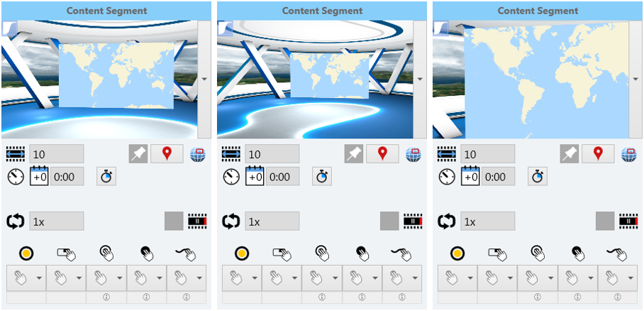Click the filled press gesture icon, middle panel

point(362,253)
